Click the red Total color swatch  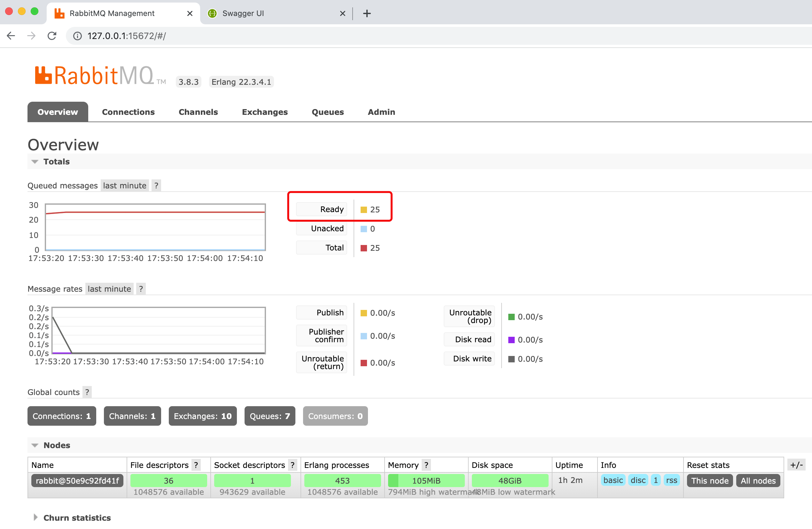[364, 248]
